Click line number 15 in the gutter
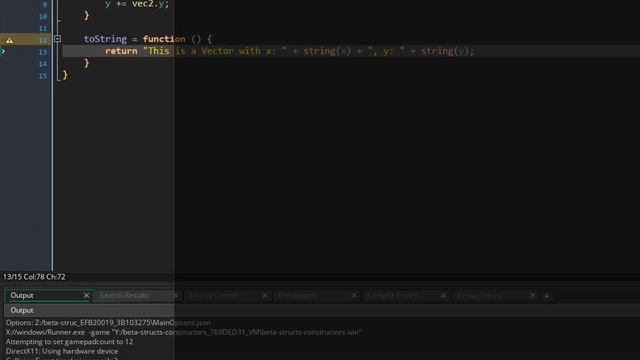This screenshot has width=640, height=360. [x=43, y=76]
